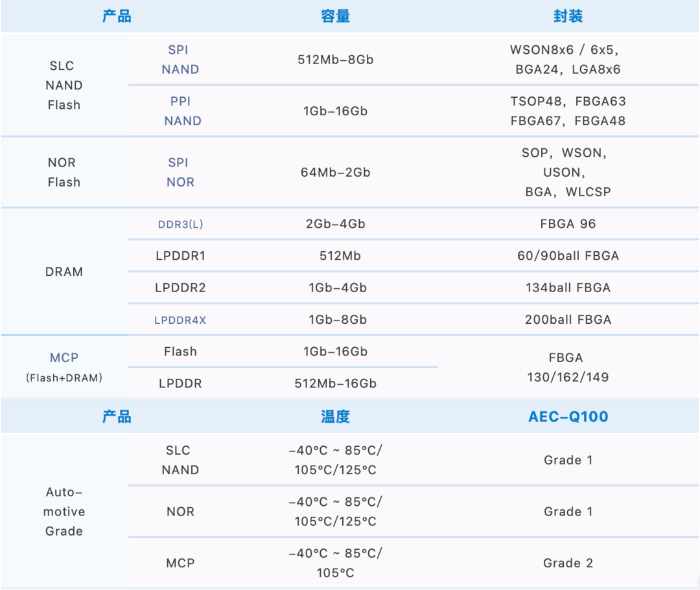
Task: Click the TSOP48, FBGA63 package cell
Action: [568, 111]
